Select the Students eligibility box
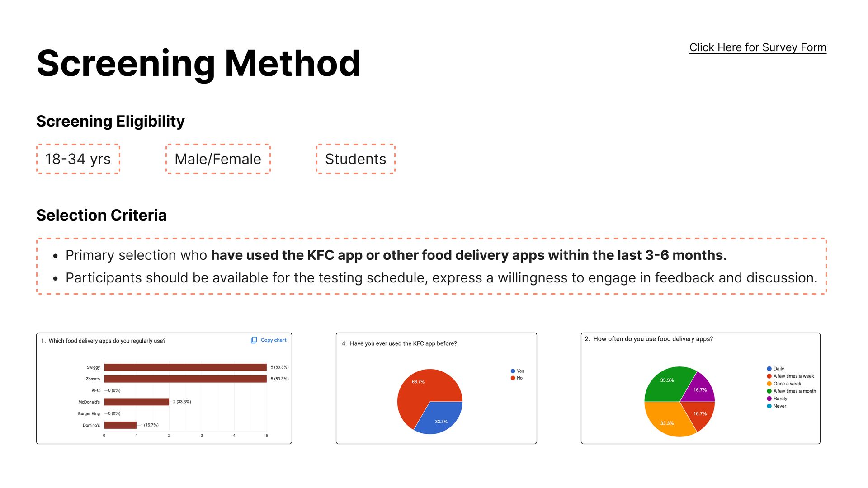The height and width of the screenshot is (488, 868). click(356, 159)
